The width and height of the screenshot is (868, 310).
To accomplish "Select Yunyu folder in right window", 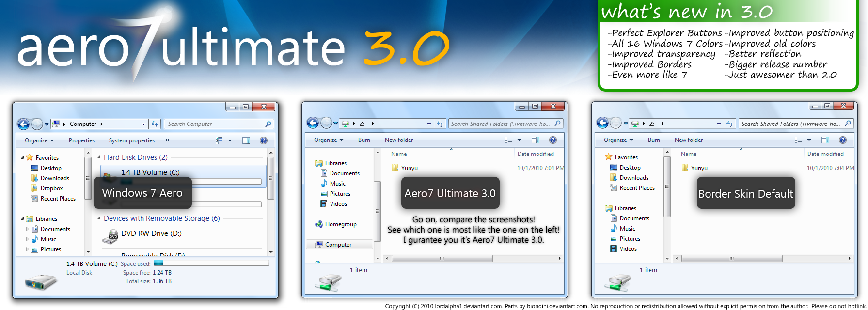I will pyautogui.click(x=694, y=168).
